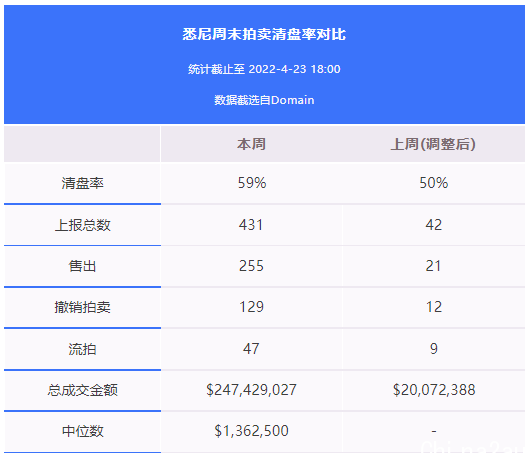Image resolution: width=531 pixels, height=463 pixels.
Task: Select the value 255
Action: click(x=251, y=266)
